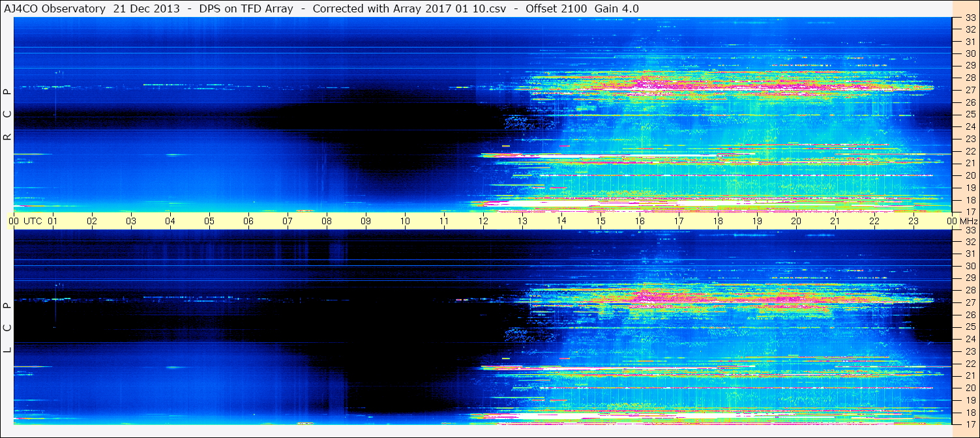The width and height of the screenshot is (980, 438).
Task: Select the 18 MHz tick in LCP panel
Action: coord(970,412)
